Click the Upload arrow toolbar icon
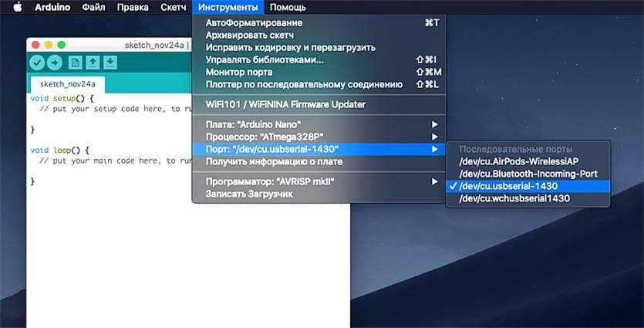This screenshot has width=644, height=328. pos(55,63)
